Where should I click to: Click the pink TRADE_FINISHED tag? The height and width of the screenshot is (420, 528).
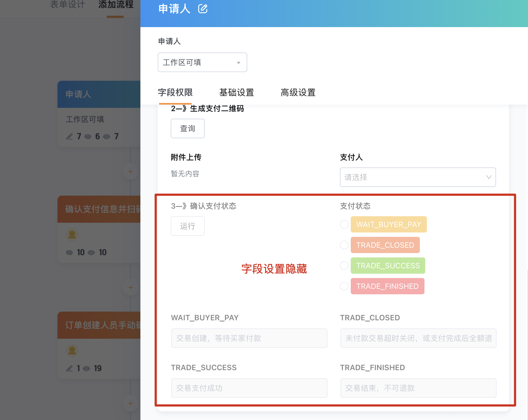[388, 286]
